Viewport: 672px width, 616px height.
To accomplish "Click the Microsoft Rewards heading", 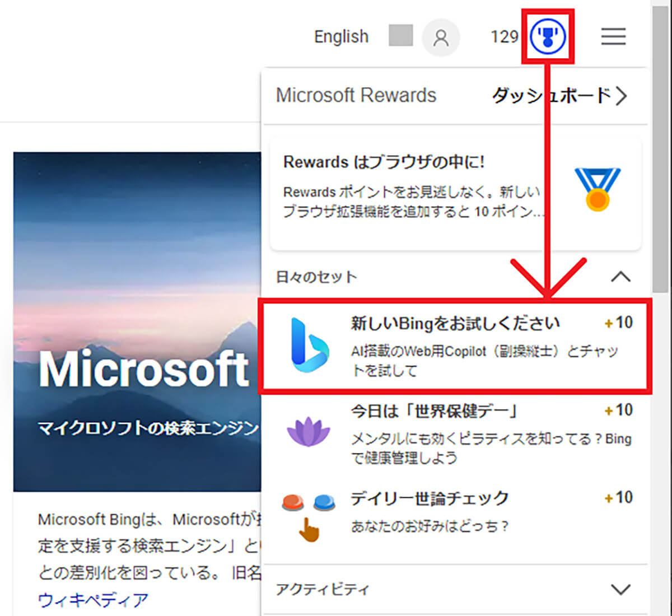I will tap(356, 95).
